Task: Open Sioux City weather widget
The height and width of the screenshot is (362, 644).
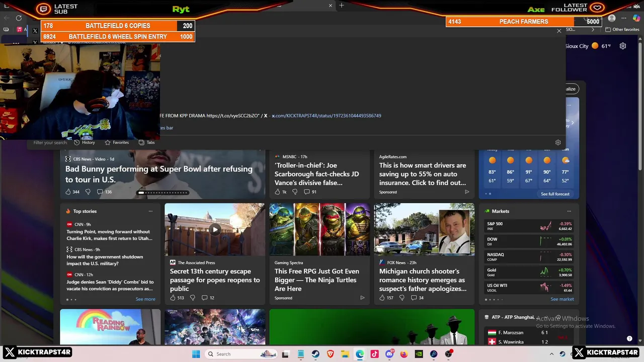Action: pos(588,46)
